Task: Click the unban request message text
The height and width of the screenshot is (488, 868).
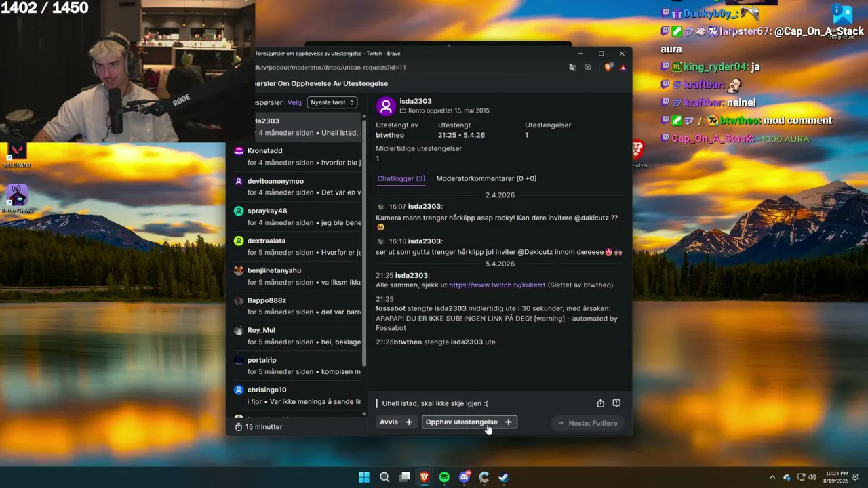Action: tap(435, 403)
